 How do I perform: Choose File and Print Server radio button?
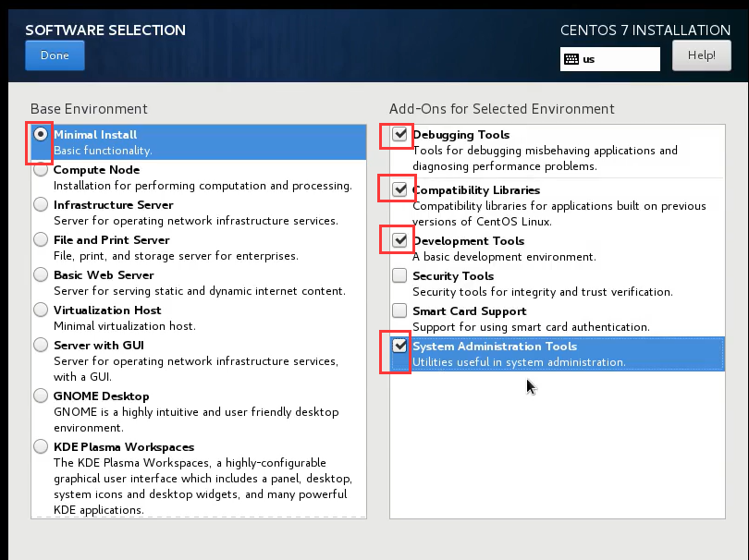point(41,239)
